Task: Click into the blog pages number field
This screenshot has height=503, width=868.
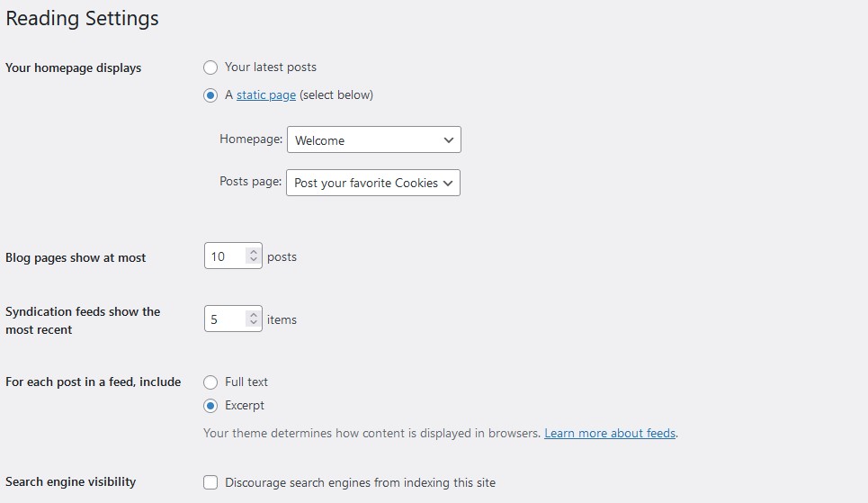Action: (225, 256)
